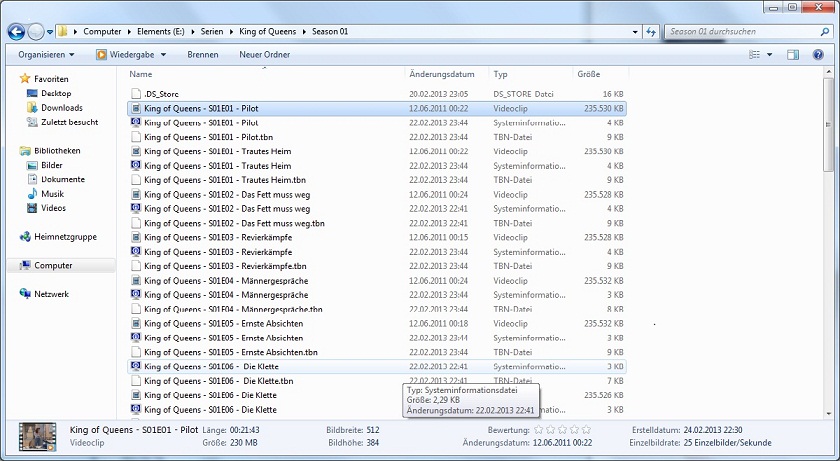Screen dimensions: 840x461
Task: Sort by the Typ column header
Action: (500, 74)
